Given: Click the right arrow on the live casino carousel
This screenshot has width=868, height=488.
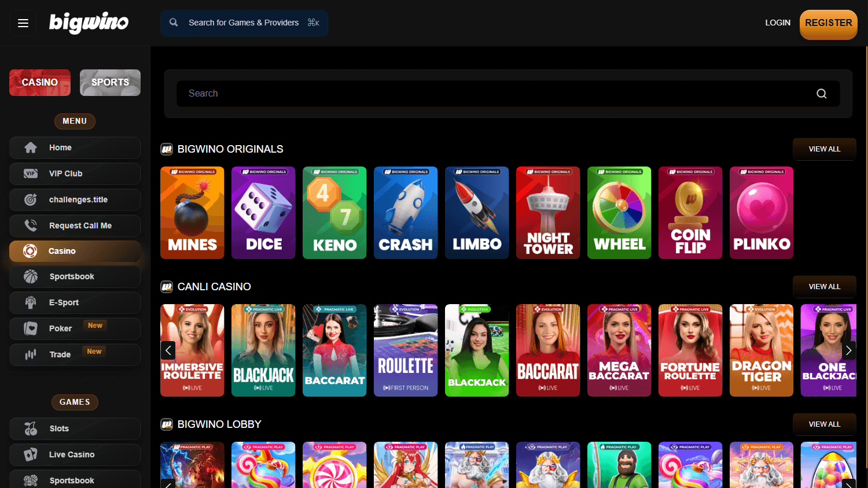Looking at the screenshot, I should coord(848,350).
